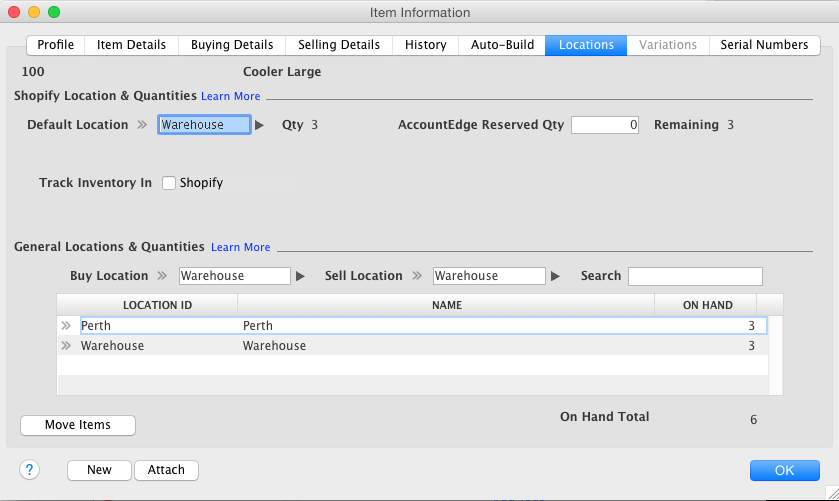Click the OK button
839x501 pixels.
click(x=784, y=470)
